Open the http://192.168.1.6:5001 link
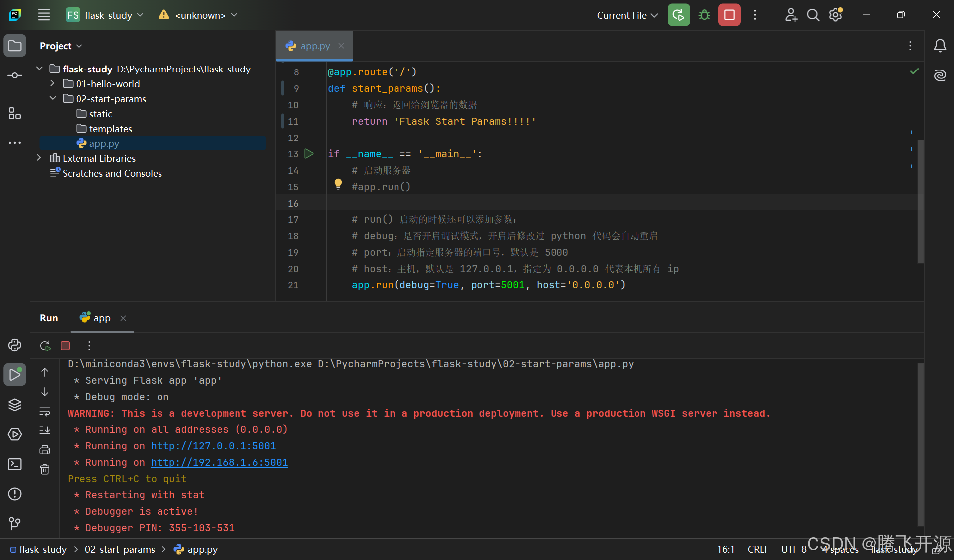The width and height of the screenshot is (954, 560). click(x=219, y=462)
